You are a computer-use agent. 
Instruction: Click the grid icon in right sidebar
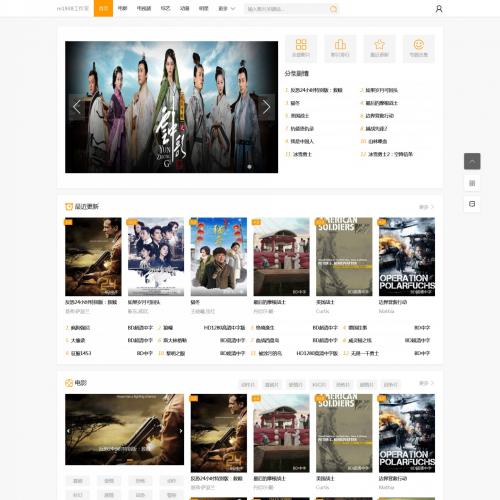472,183
